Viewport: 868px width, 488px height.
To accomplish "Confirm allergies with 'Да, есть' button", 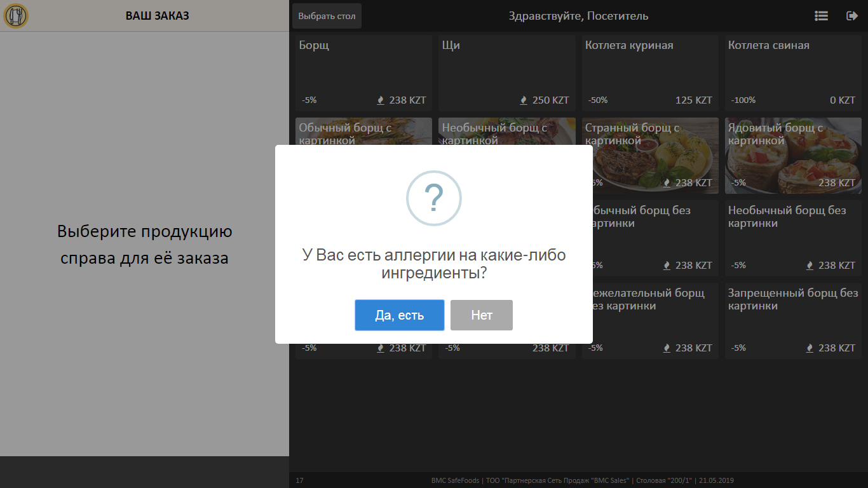I will 399,315.
